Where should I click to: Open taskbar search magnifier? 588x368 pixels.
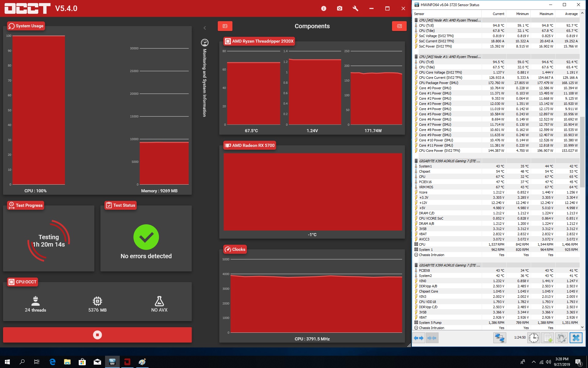coord(22,362)
